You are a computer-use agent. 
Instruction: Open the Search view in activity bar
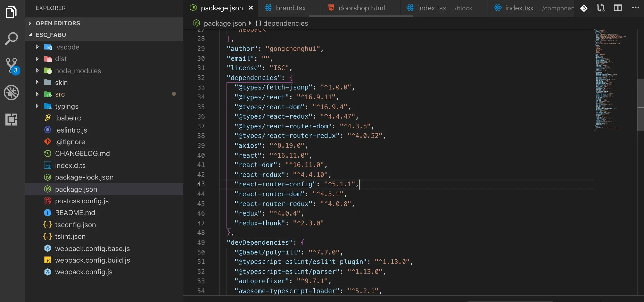[x=11, y=39]
